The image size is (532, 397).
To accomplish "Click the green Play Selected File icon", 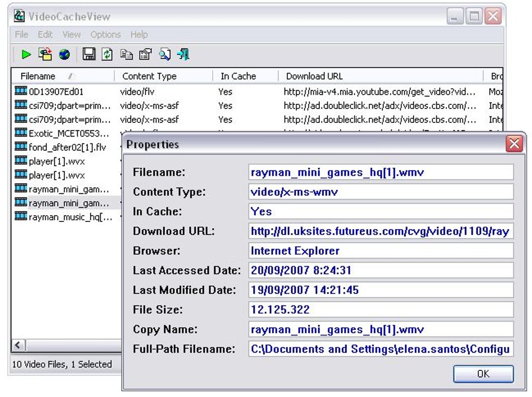I will (26, 54).
